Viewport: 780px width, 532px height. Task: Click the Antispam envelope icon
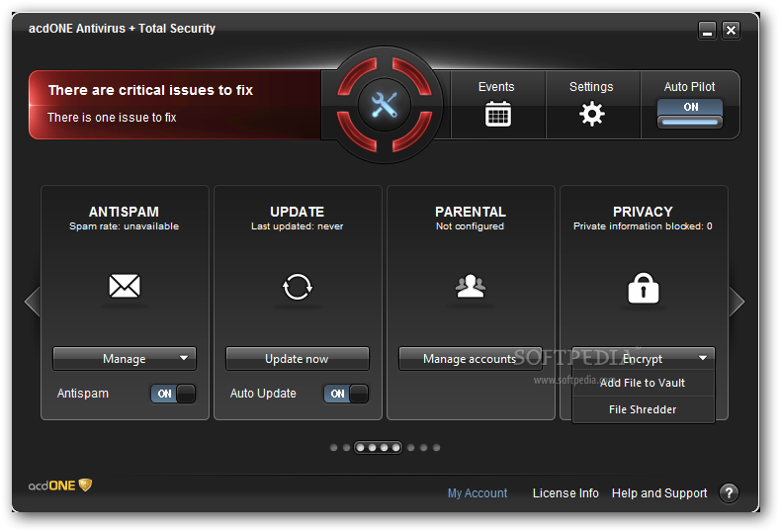point(125,286)
